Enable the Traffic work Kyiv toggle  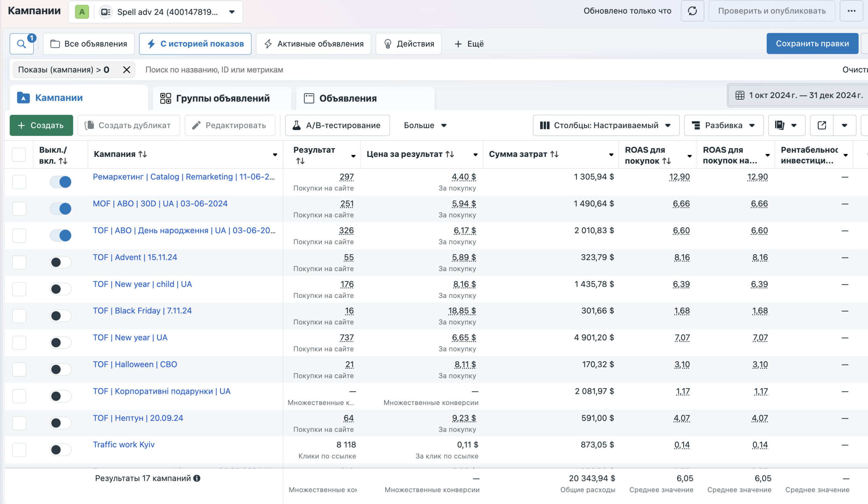click(61, 450)
